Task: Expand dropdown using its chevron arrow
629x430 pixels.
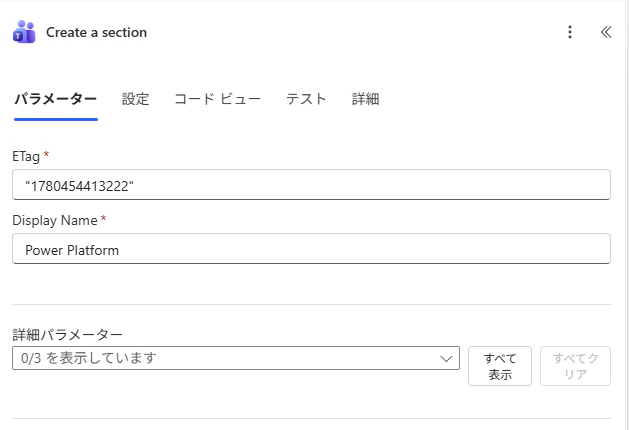Action: click(x=446, y=358)
